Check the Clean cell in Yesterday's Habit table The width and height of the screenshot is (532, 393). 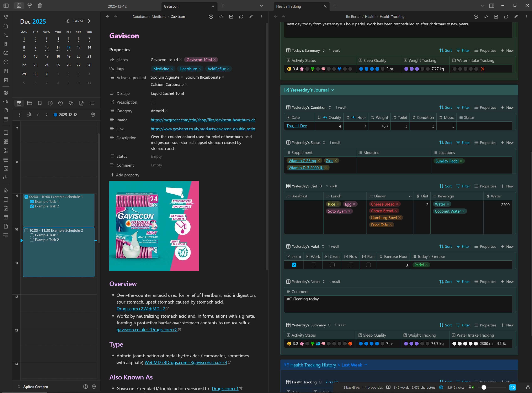(332, 265)
